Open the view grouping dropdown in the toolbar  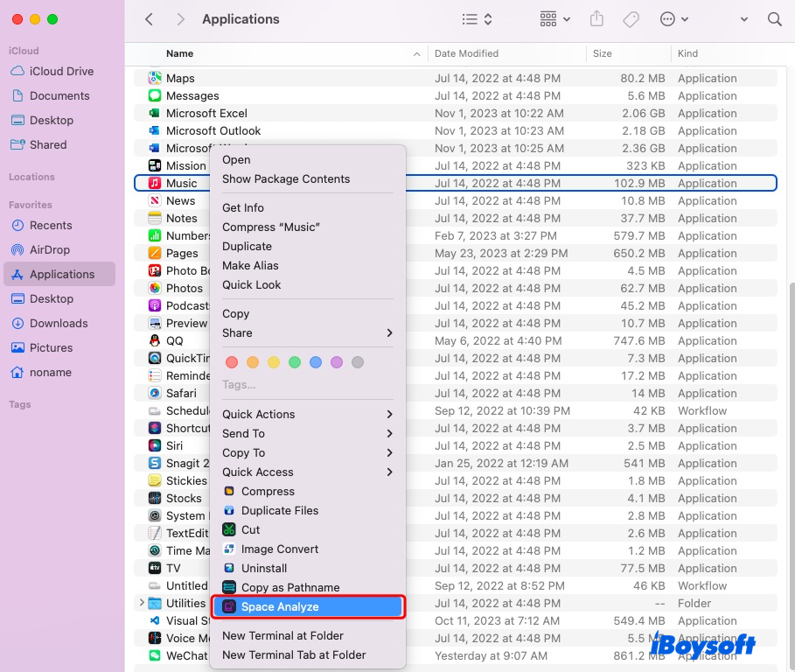pyautogui.click(x=554, y=18)
